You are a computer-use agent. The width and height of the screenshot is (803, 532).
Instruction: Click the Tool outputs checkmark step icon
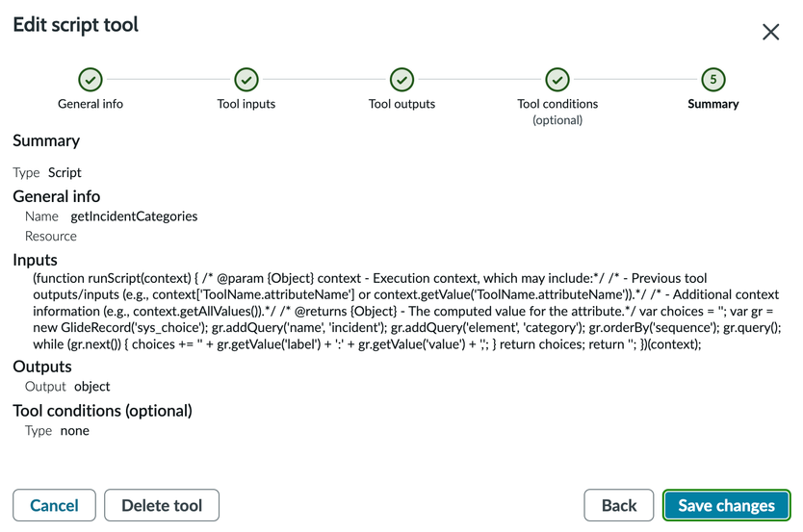click(x=401, y=80)
